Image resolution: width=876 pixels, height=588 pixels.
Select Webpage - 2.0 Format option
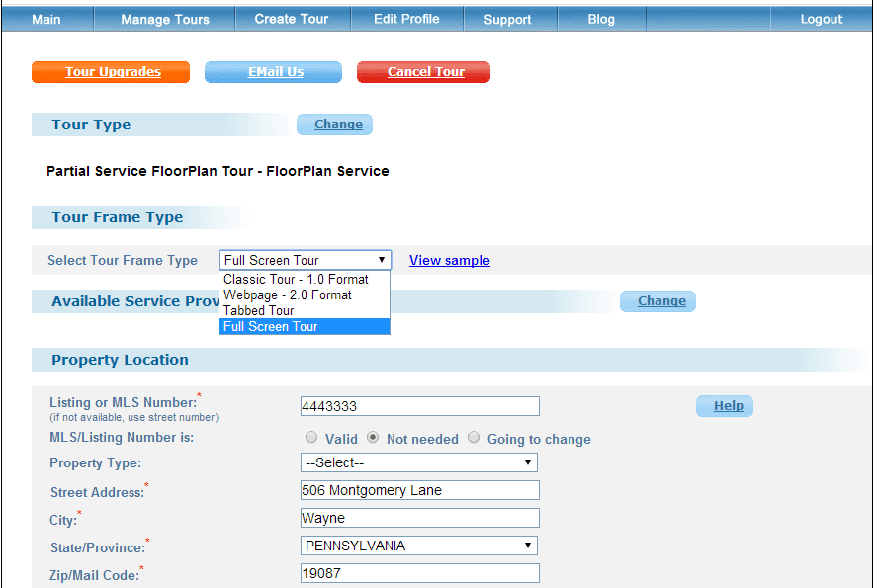click(x=287, y=295)
